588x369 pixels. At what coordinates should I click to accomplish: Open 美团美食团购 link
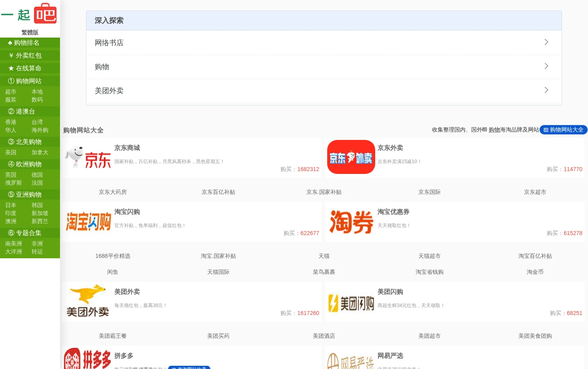click(x=535, y=336)
